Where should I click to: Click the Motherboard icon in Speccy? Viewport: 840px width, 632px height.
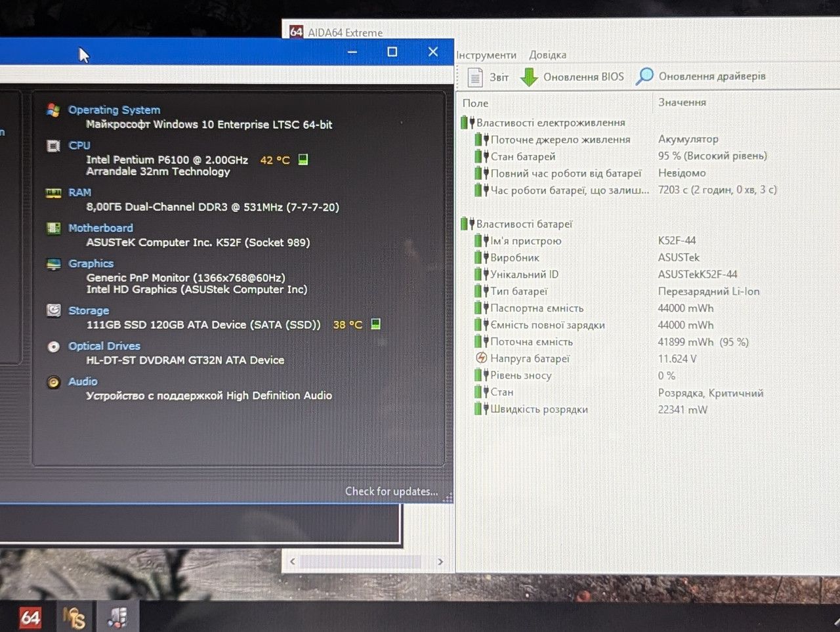(54, 228)
